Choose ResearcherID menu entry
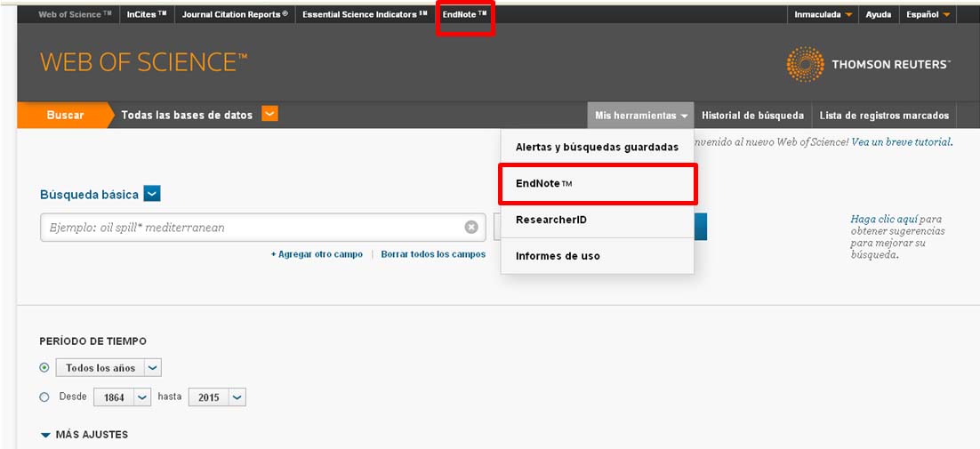Screen dimensions: 980x449 [x=597, y=220]
